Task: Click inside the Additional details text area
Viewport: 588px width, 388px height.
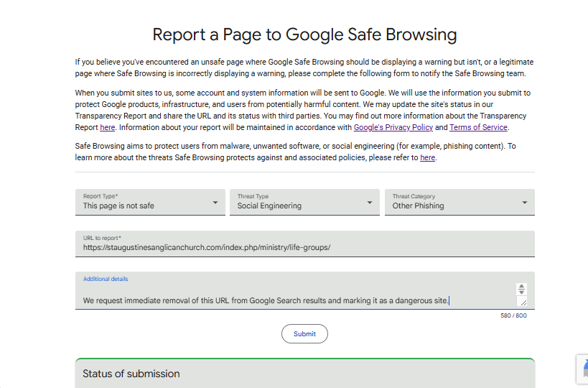Action: (x=297, y=291)
